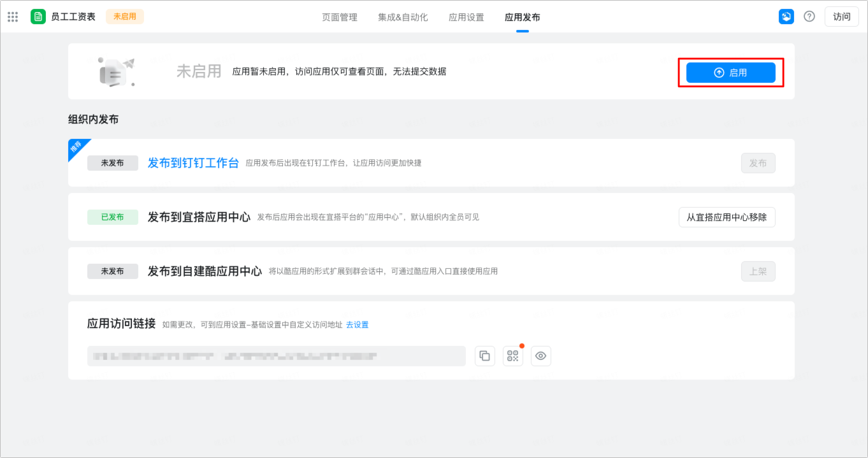Select the 应用发布 tab

pos(523,17)
